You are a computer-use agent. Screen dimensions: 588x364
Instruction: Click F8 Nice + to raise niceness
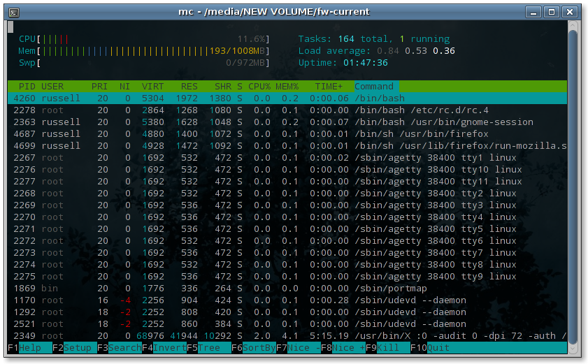pyautogui.click(x=343, y=348)
